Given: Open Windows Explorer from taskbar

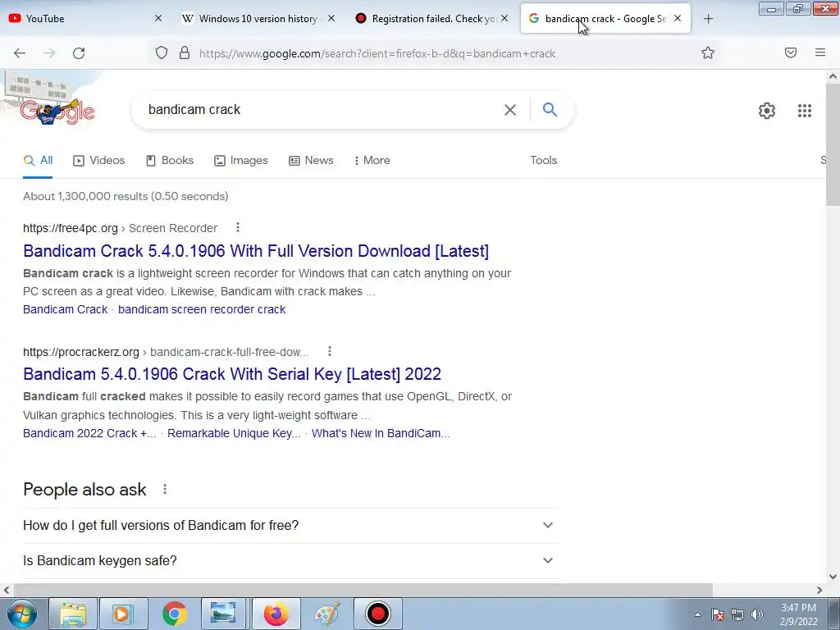Looking at the screenshot, I should (x=73, y=614).
